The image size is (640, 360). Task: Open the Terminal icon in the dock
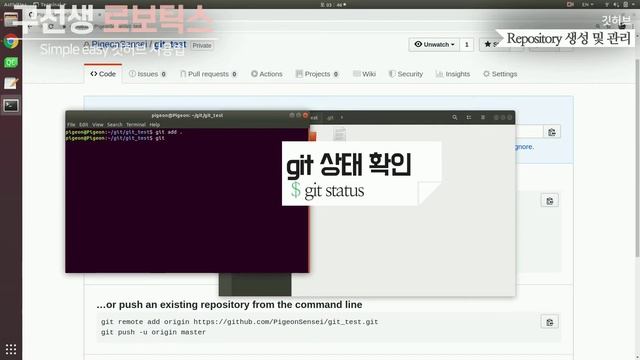pos(11,105)
